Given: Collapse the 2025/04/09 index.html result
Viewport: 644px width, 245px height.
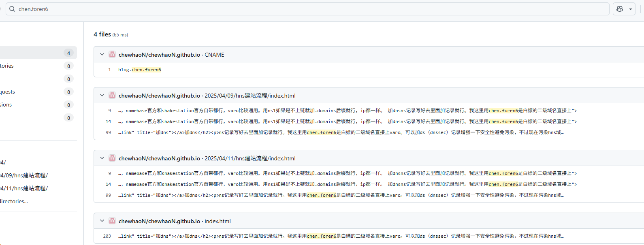Looking at the screenshot, I should [102, 96].
